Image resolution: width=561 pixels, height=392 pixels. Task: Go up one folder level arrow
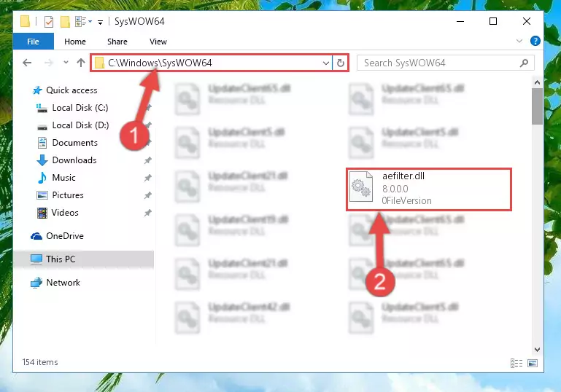(x=81, y=63)
